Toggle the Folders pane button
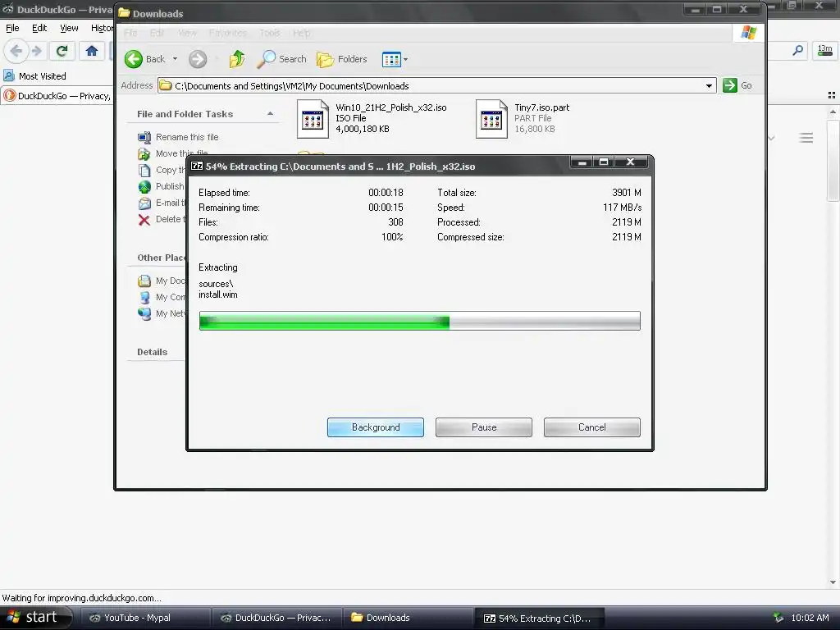Screen dimensions: 840x630 click(342, 59)
